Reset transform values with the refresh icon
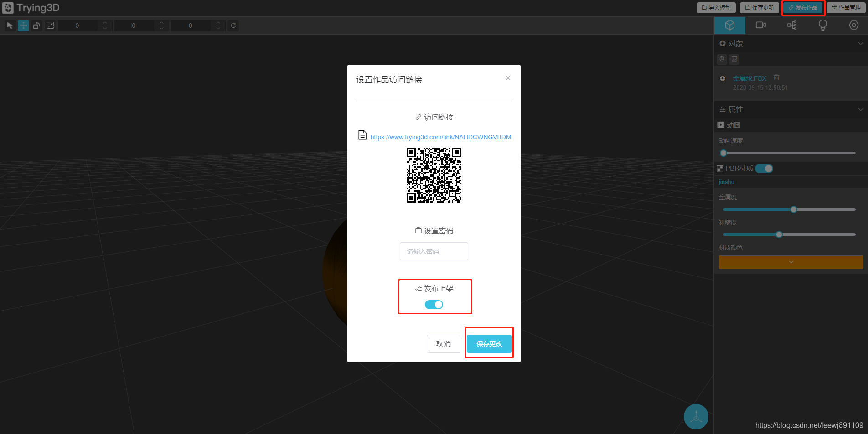 click(x=233, y=26)
